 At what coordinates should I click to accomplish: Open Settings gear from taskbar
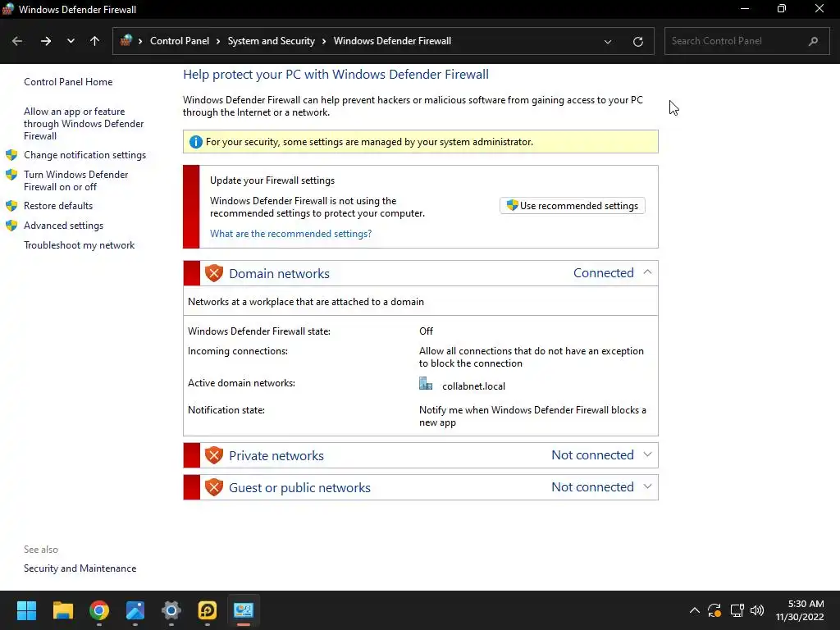tap(171, 610)
